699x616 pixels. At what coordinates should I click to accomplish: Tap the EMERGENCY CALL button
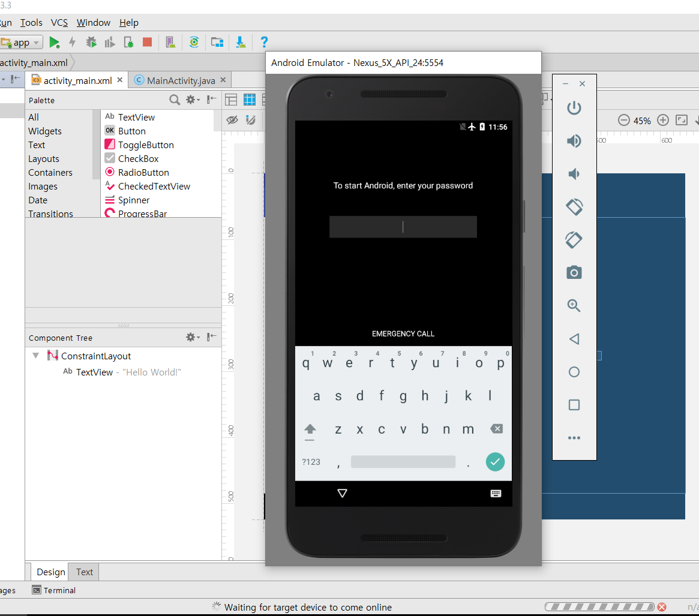pos(403,333)
